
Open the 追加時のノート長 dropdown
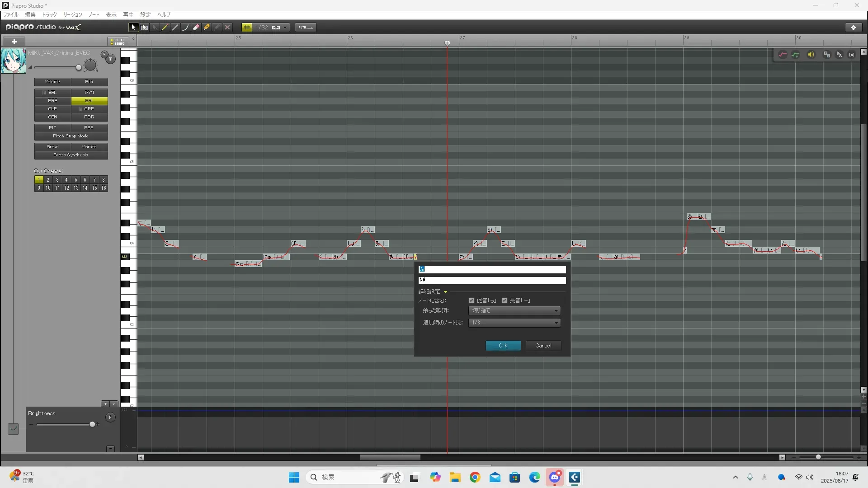pos(514,323)
